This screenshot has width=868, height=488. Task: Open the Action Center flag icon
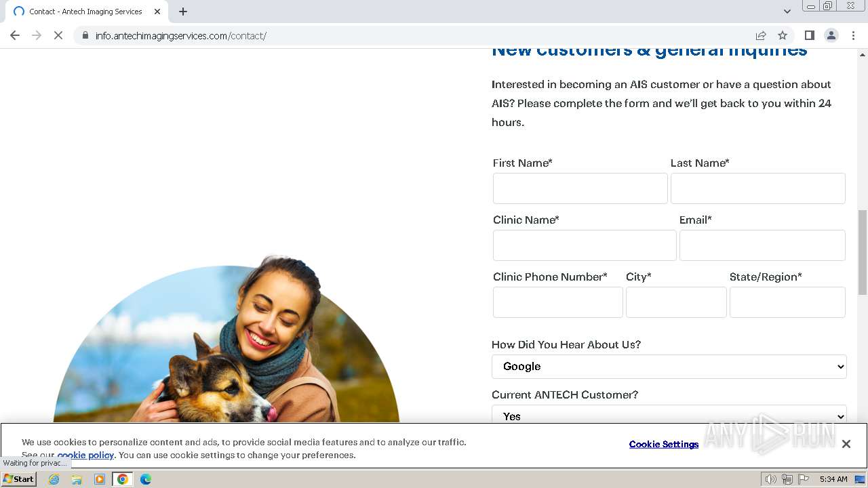[x=804, y=479]
